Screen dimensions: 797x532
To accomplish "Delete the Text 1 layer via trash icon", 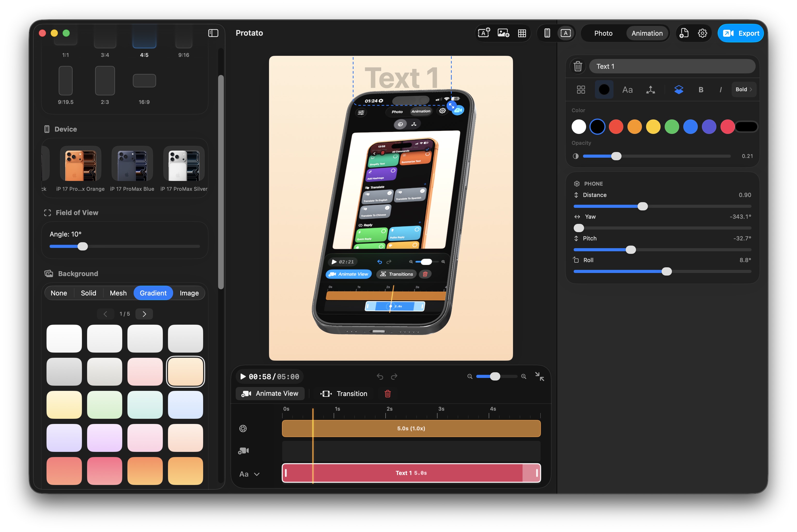I will (x=578, y=66).
